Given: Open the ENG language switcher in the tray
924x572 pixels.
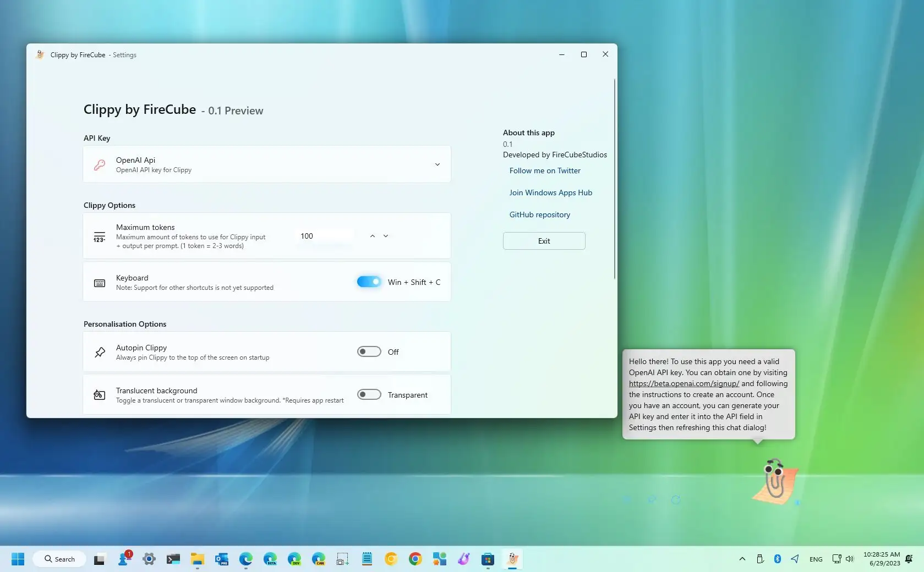Looking at the screenshot, I should pyautogui.click(x=816, y=559).
